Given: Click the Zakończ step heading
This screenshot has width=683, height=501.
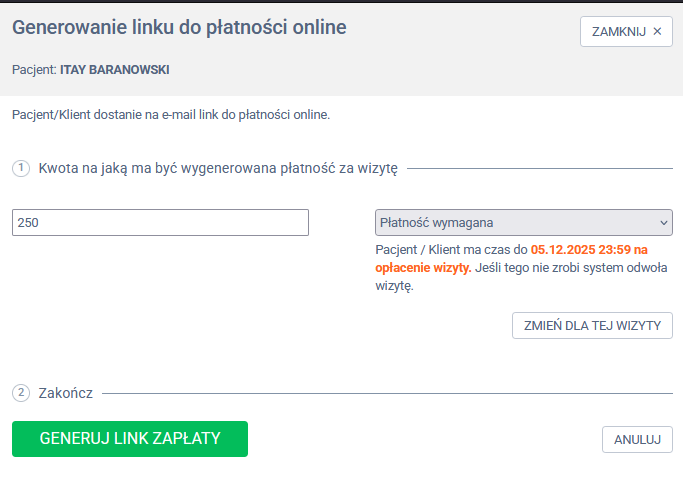Looking at the screenshot, I should pos(66,393).
